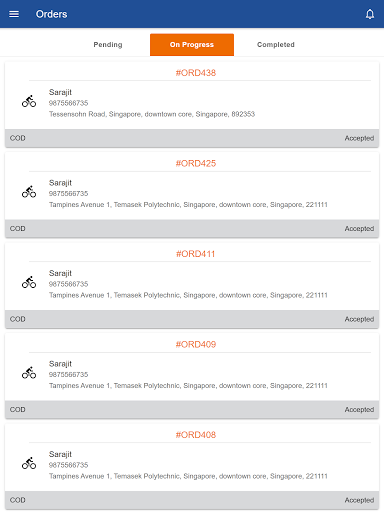Screen dimensions: 384x512
Task: Click the cyclist icon on order ORD411
Action: point(29,282)
